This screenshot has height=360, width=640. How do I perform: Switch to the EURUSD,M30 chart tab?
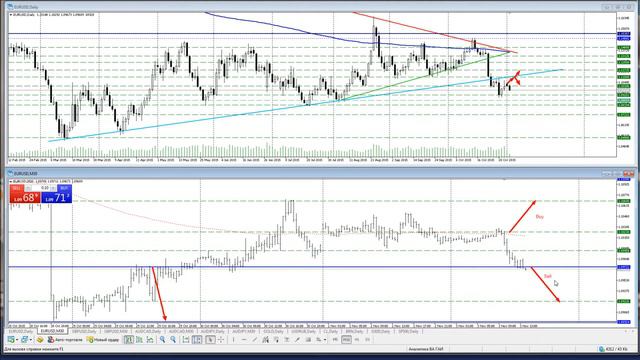pos(52,331)
